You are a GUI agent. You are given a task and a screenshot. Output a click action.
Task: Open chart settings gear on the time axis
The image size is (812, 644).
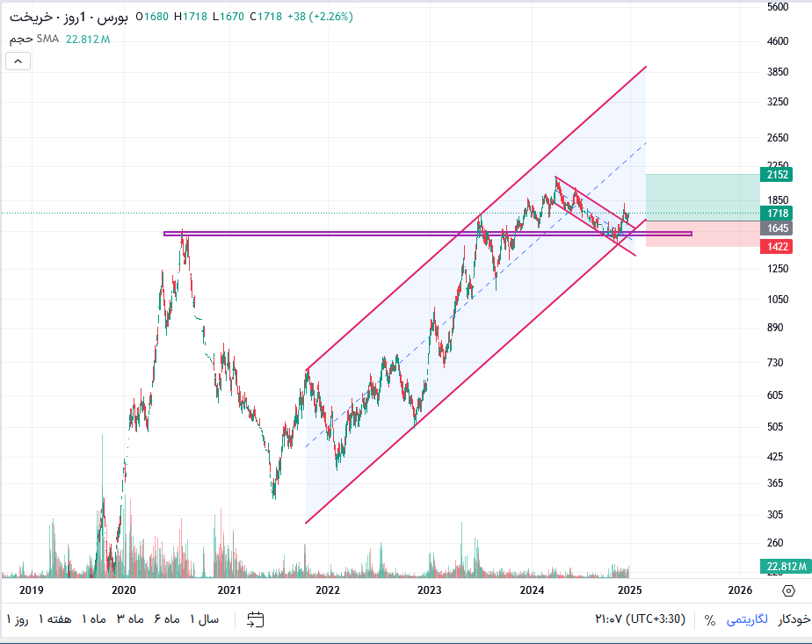(x=788, y=590)
